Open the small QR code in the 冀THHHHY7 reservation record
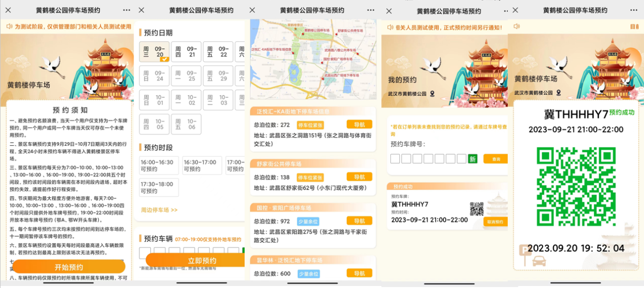644x288 pixels. tap(476, 209)
